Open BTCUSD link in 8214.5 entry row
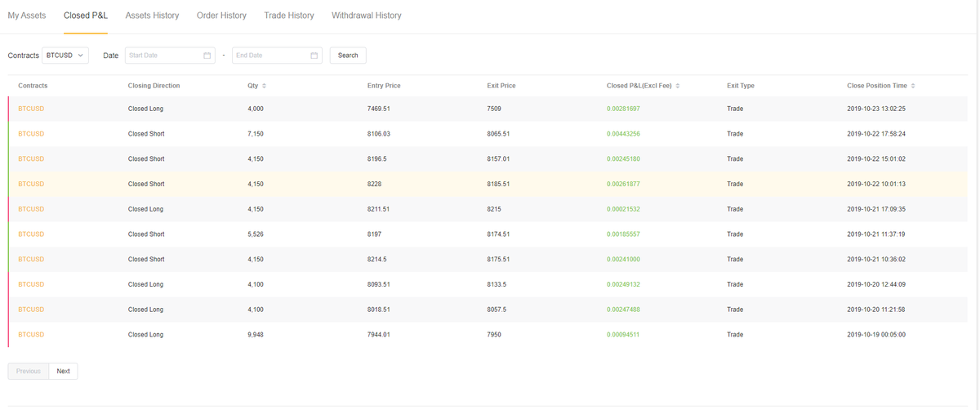Viewport: 980px width, 410px height. tap(31, 260)
